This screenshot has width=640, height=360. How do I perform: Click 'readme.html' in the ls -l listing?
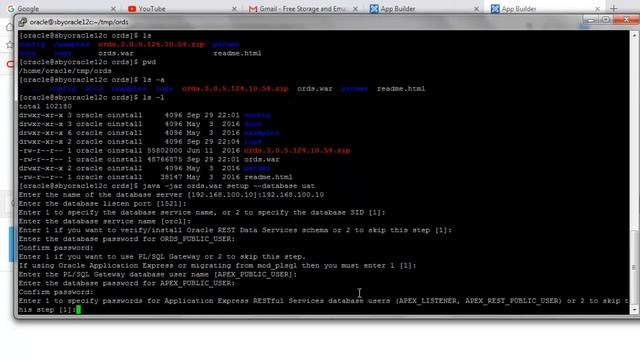pyautogui.click(x=268, y=177)
